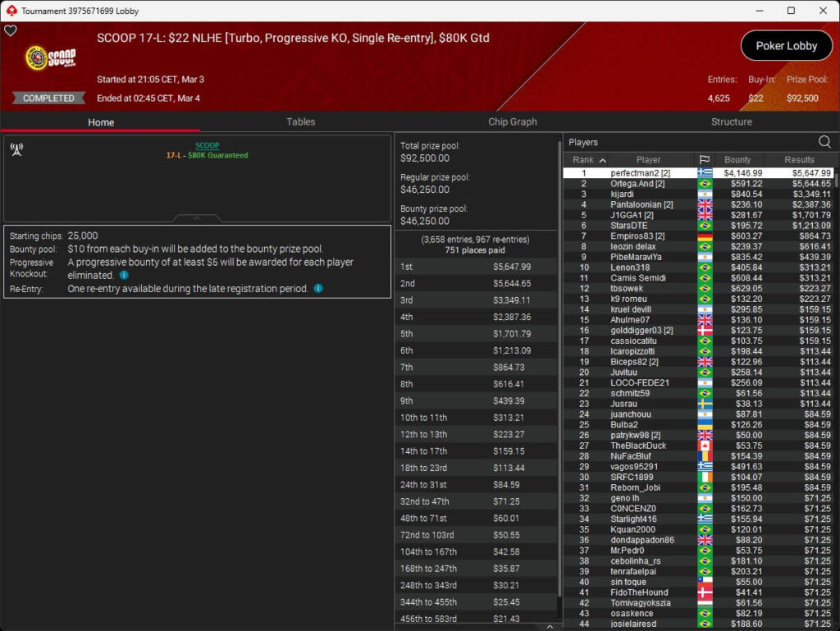Click info icon beside Progressive Knockout text
Viewport: 840px width, 631px height.
pyautogui.click(x=124, y=276)
